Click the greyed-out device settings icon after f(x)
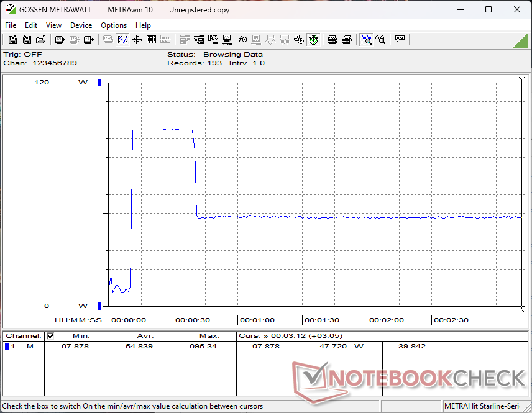This screenshot has width=532, height=413. [256, 40]
